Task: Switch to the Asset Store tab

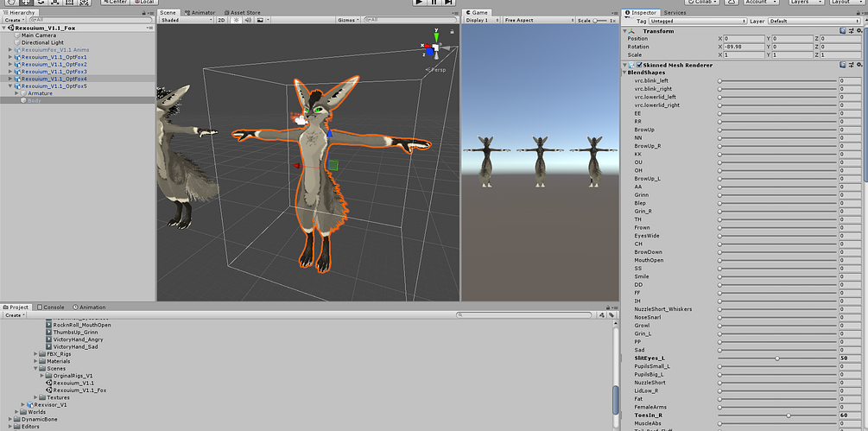Action: (x=243, y=12)
